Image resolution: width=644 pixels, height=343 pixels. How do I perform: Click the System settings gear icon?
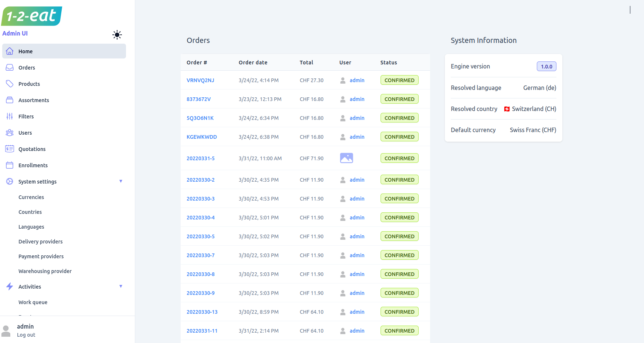pyautogui.click(x=10, y=181)
